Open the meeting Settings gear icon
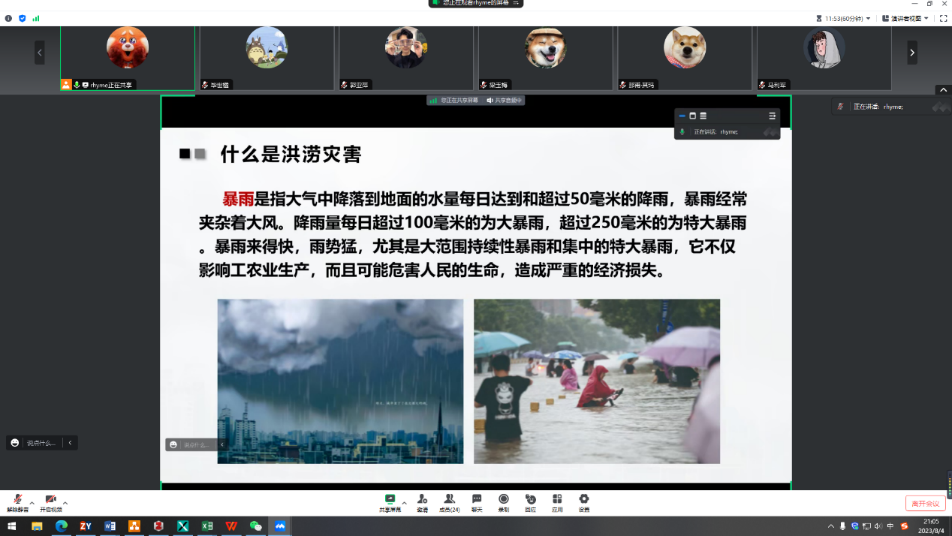 point(584,499)
